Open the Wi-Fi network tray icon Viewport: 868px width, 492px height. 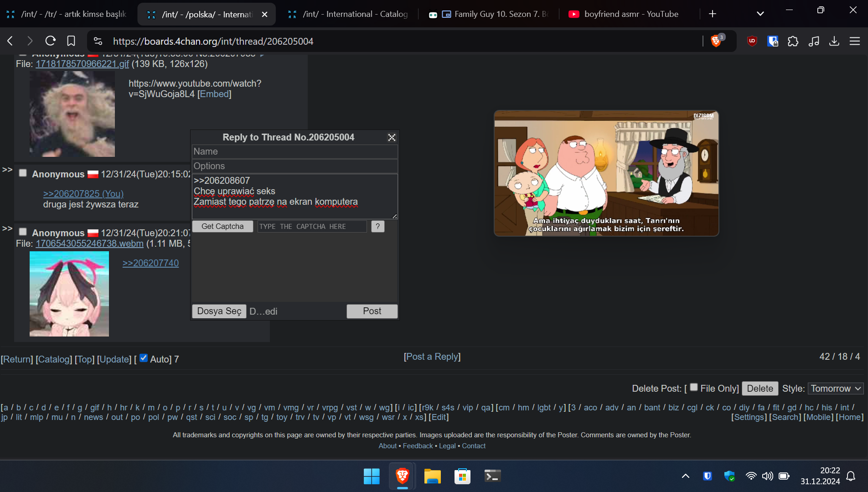[x=751, y=476]
